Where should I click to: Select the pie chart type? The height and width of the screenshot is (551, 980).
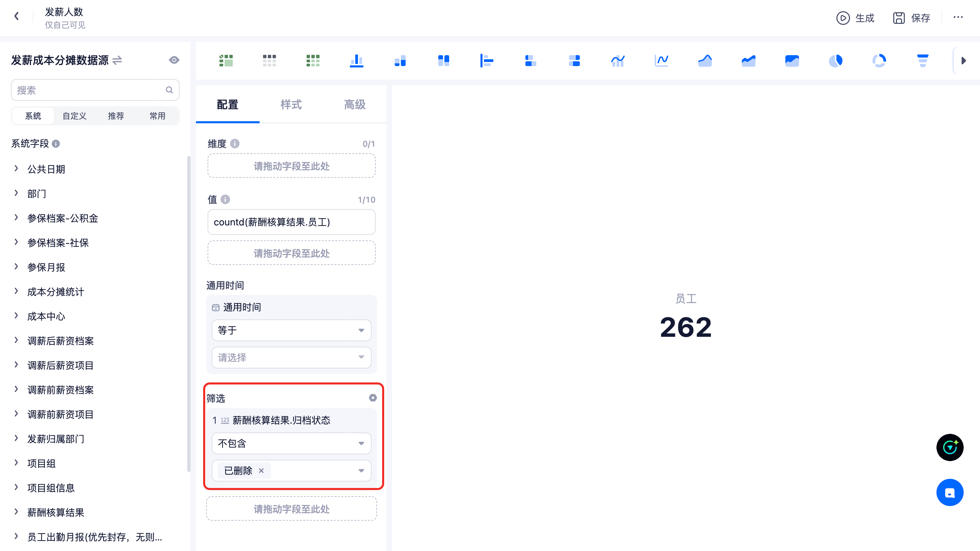click(836, 61)
